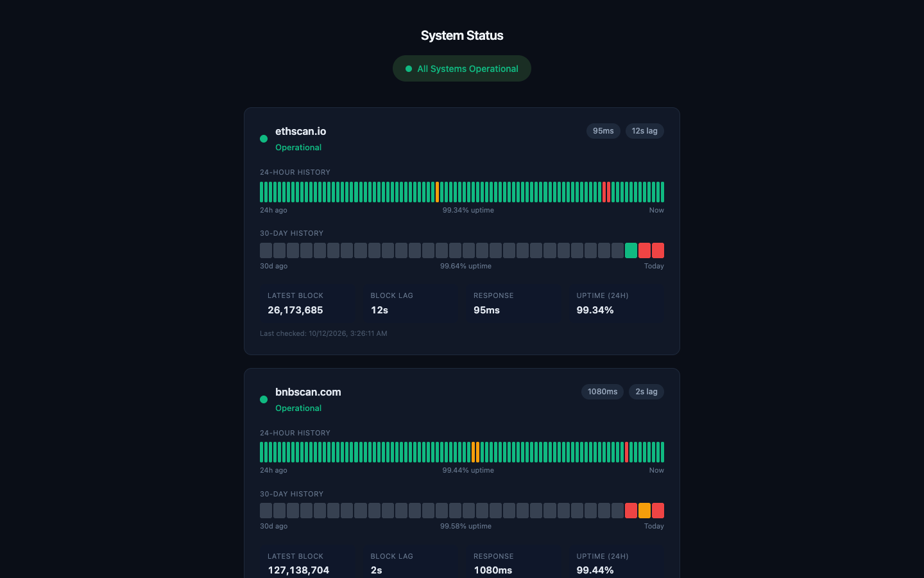
Task: Select the green day square in ethscan.io 30-day history
Action: tap(631, 250)
